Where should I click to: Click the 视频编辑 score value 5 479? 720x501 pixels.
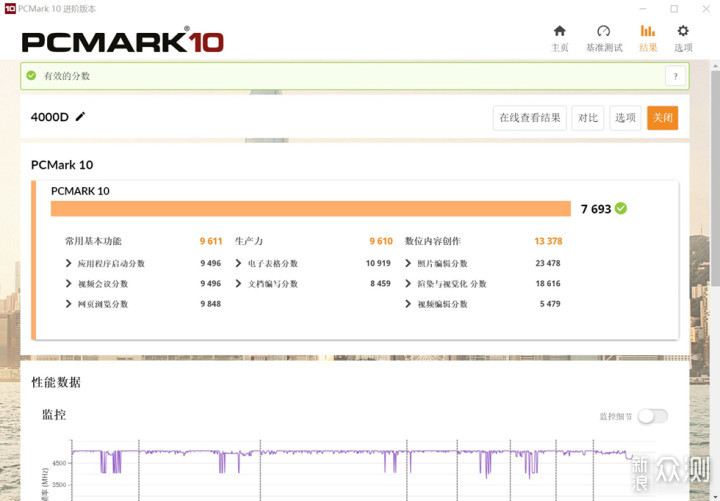pyautogui.click(x=550, y=304)
